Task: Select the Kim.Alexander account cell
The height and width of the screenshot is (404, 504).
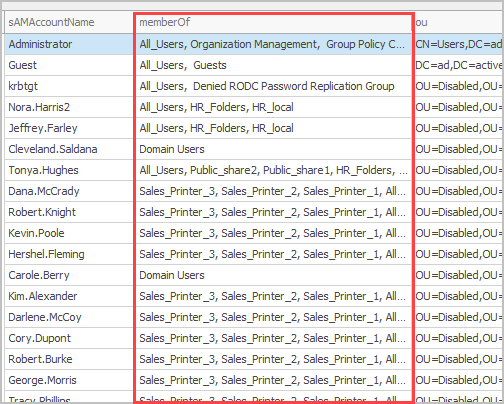Action: 69,296
